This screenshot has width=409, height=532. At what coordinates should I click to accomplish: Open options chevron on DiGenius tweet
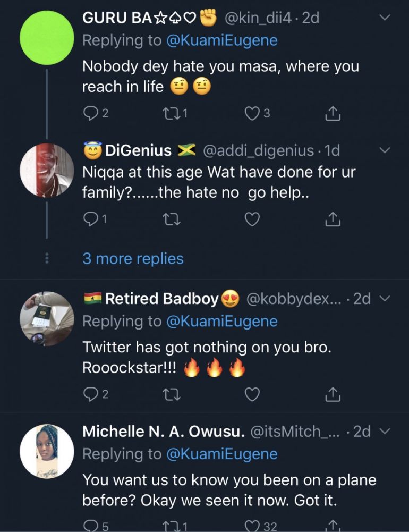point(386,151)
